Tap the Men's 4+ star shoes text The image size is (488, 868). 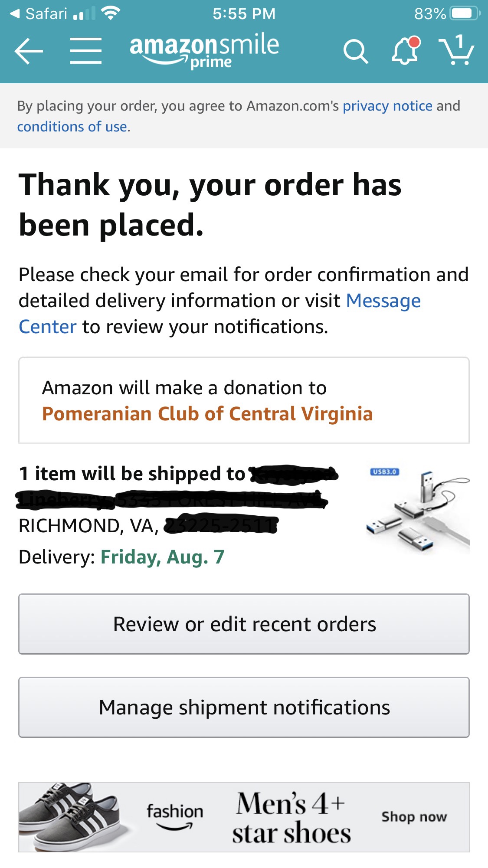291,818
